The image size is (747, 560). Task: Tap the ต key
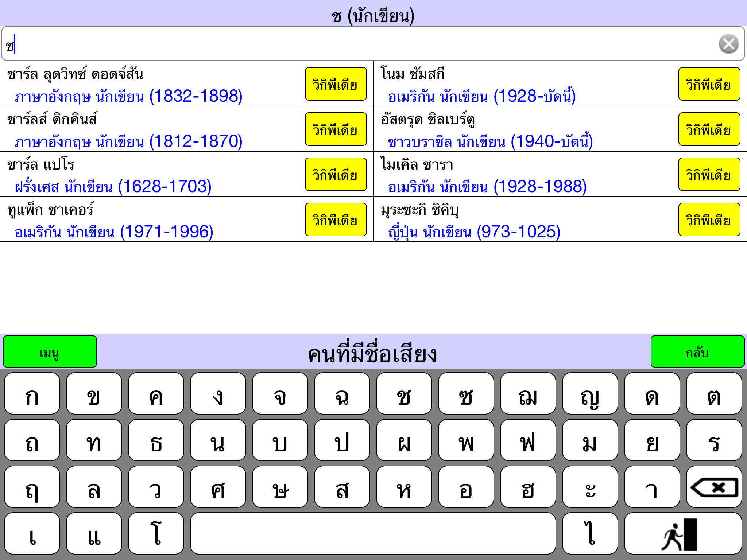pos(714,393)
